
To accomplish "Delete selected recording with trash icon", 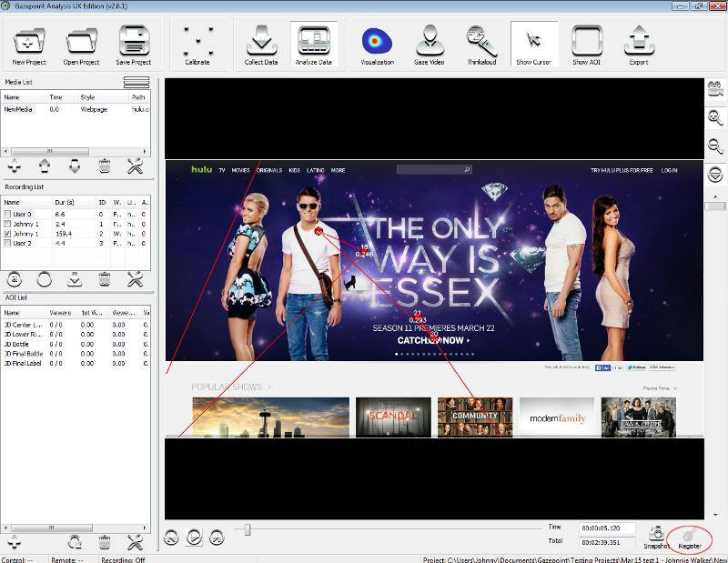I will (105, 279).
